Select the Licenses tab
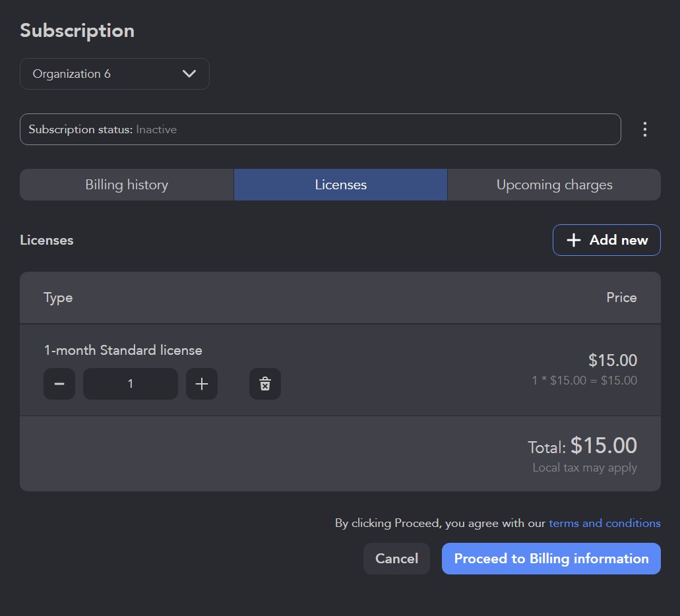 tap(340, 185)
